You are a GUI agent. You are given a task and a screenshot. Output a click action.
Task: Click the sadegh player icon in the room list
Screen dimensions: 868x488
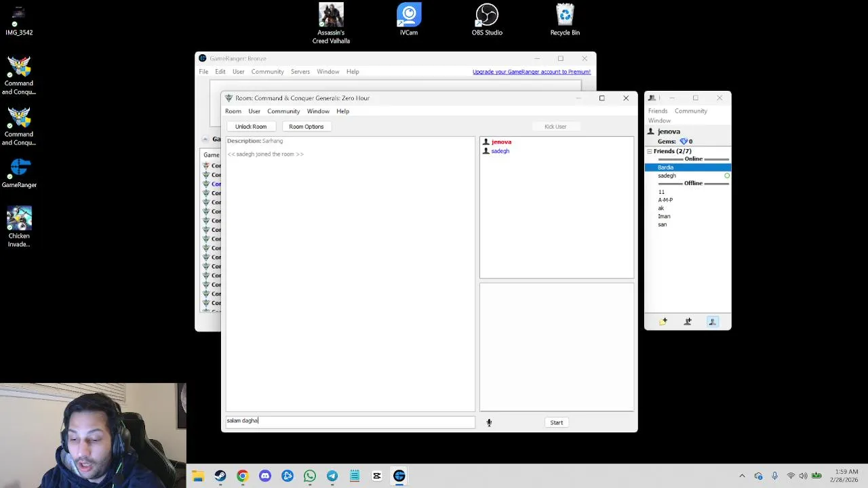(x=486, y=151)
